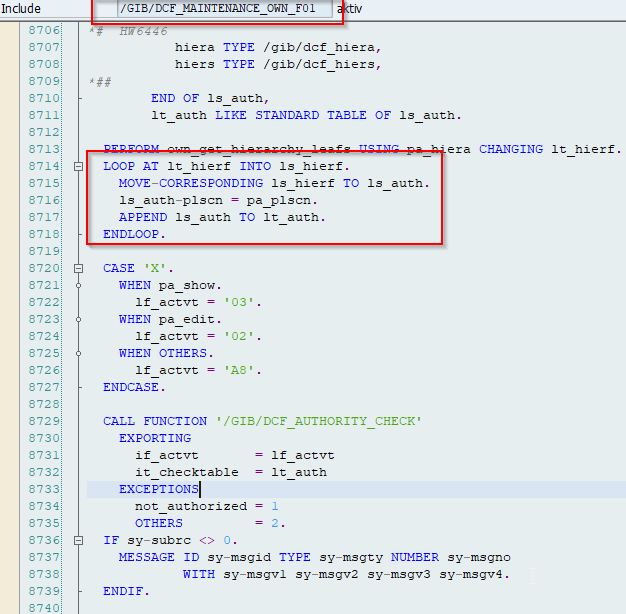The image size is (626, 614).
Task: Click the MOVE-CORRESPONDING statement
Action: (x=273, y=183)
